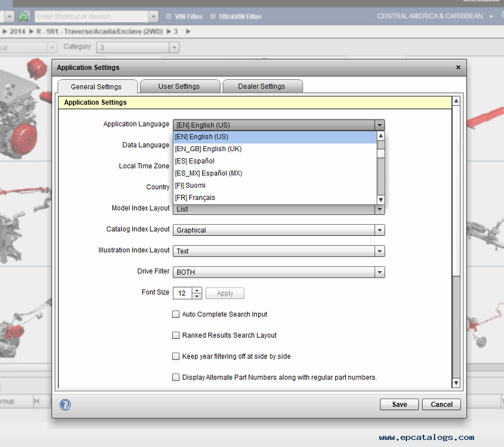Open the Illustration Index Layout dropdown
The height and width of the screenshot is (447, 504).
point(380,251)
